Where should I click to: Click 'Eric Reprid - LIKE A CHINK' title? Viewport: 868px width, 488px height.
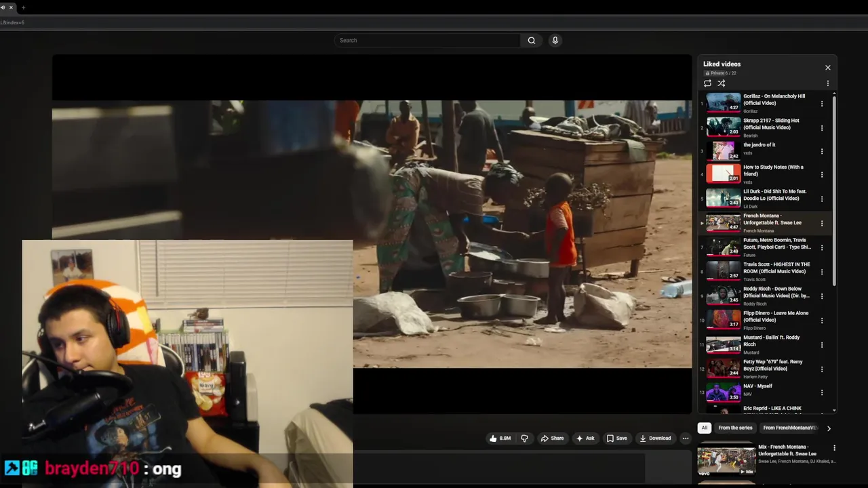tap(772, 409)
